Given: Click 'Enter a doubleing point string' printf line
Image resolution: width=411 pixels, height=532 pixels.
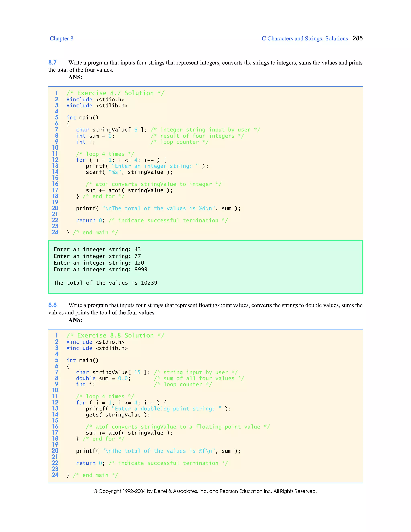Looking at the screenshot, I should pyautogui.click(x=158, y=409).
